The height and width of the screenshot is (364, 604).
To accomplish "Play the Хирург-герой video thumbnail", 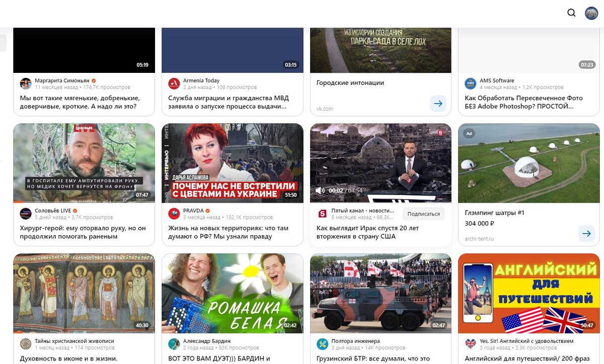I will (84, 163).
